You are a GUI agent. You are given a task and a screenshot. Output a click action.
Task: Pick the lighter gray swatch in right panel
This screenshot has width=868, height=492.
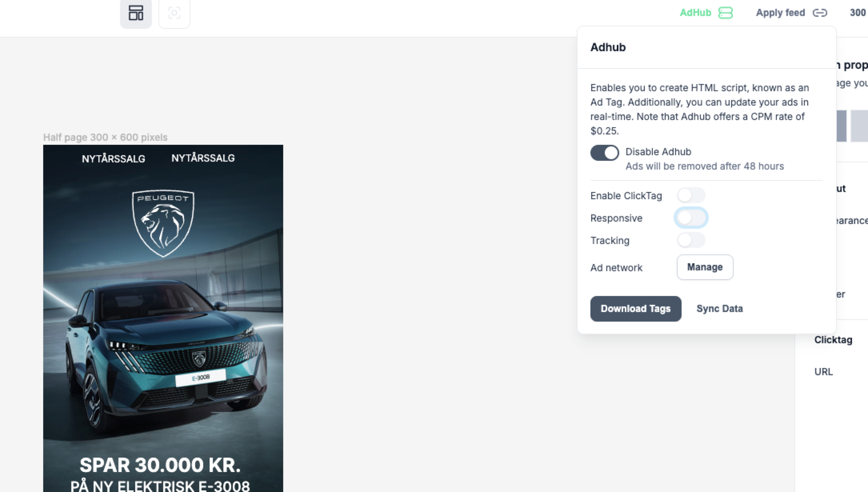click(x=859, y=126)
